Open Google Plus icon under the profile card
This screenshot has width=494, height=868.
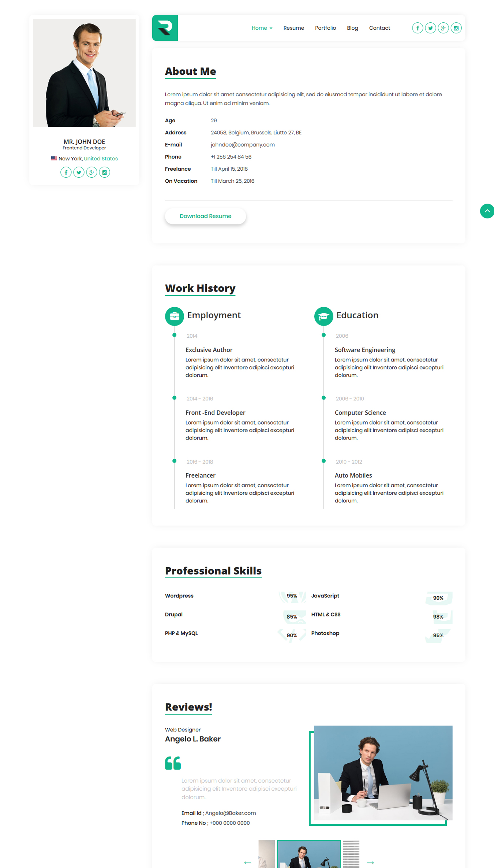[x=91, y=172]
